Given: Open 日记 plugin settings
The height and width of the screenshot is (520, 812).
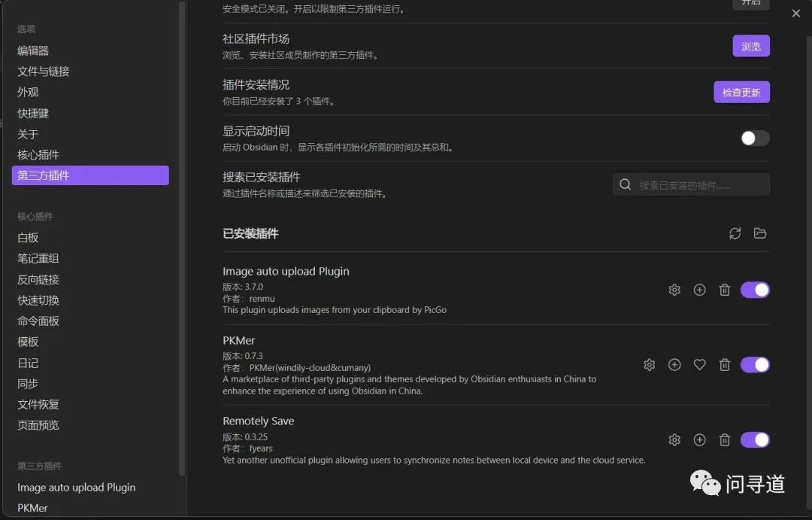Looking at the screenshot, I should [91, 363].
